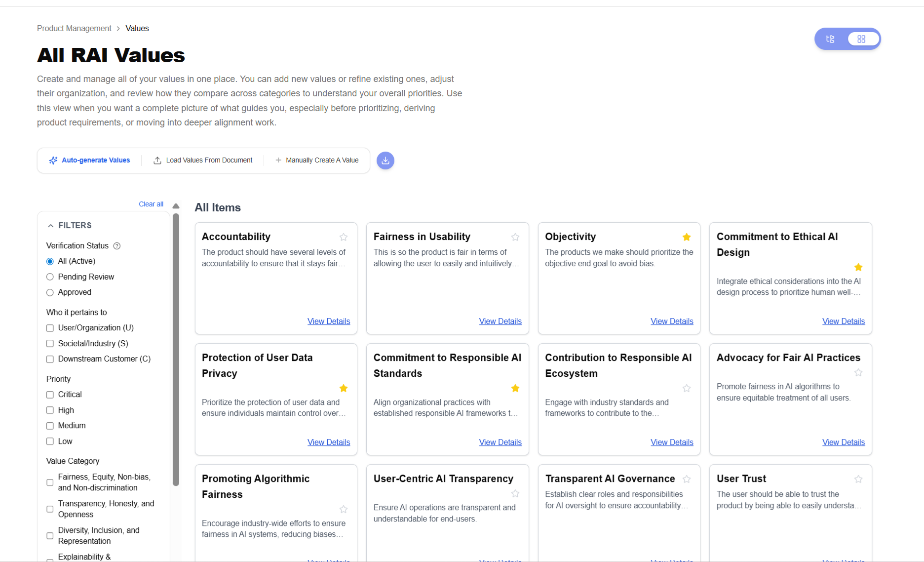This screenshot has width=924, height=562.
Task: Click the Clear all filters link
Action: click(x=151, y=204)
